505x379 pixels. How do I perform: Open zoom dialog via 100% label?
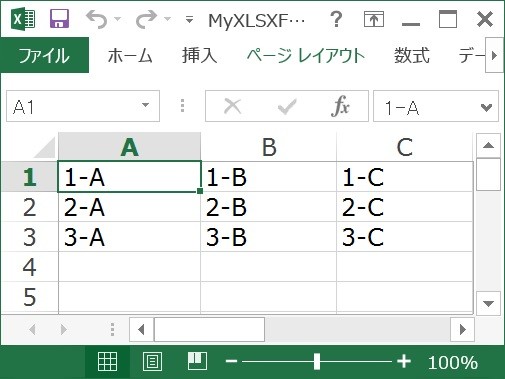click(453, 362)
